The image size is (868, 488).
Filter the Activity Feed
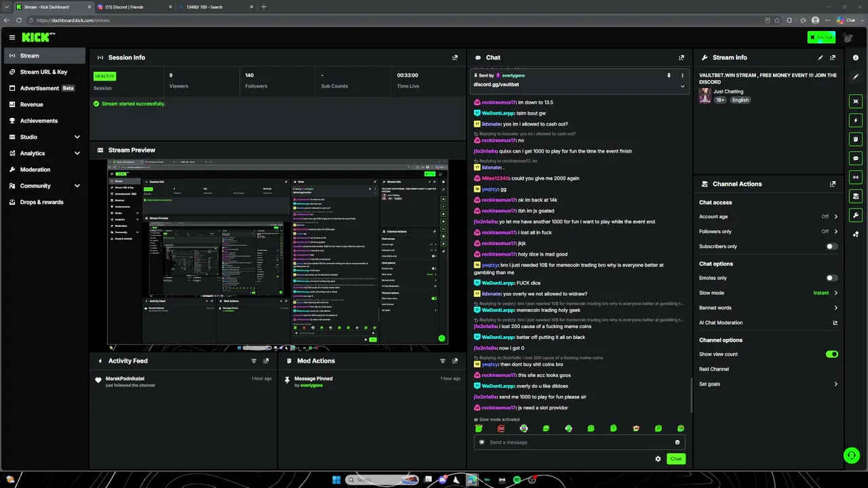[x=254, y=361]
